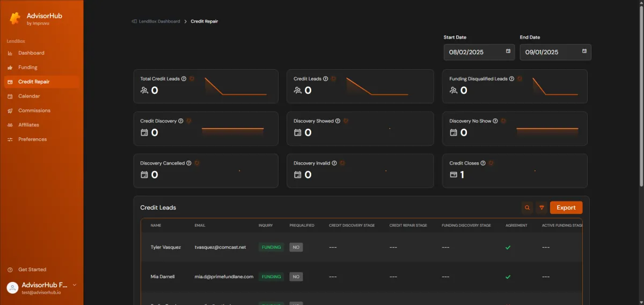Click the Mia Darnell name cell

tap(163, 277)
